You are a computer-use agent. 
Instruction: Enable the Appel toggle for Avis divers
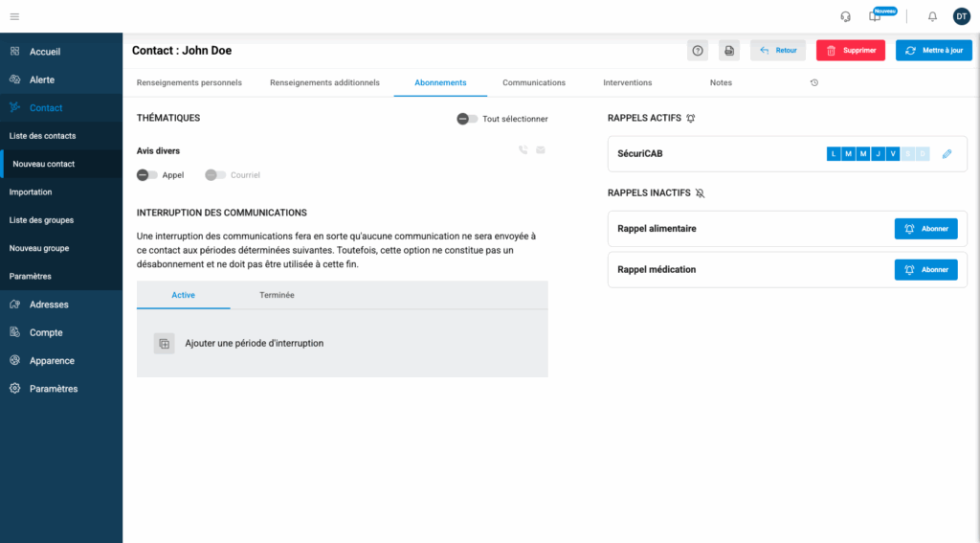click(147, 175)
